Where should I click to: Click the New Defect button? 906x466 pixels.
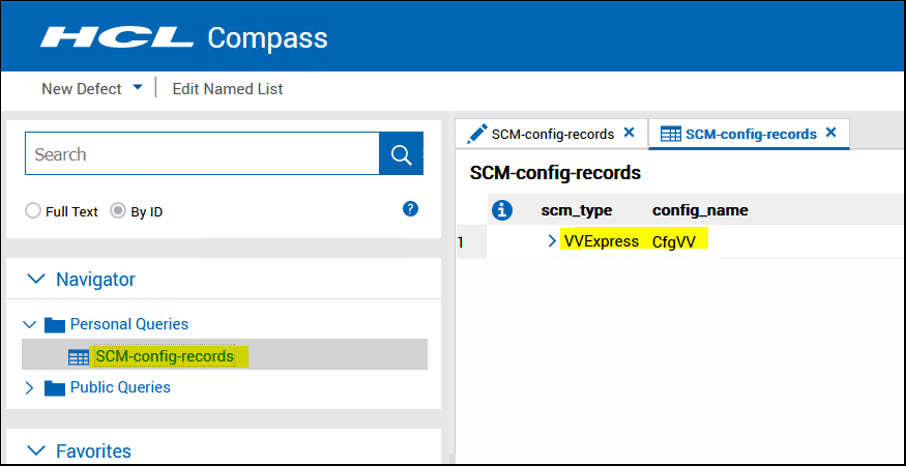click(81, 88)
